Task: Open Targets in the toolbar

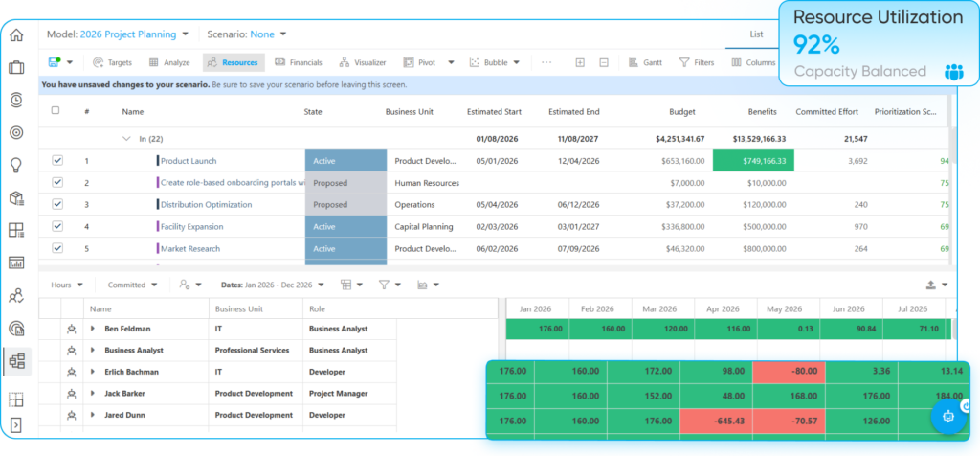Action: coord(113,62)
